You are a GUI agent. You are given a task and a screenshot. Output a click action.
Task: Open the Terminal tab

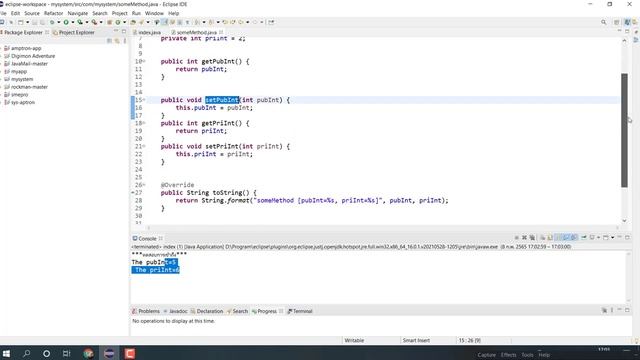pos(302,311)
